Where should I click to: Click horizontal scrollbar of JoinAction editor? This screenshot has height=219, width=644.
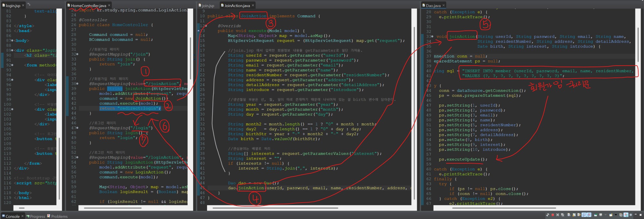[x=275, y=208]
